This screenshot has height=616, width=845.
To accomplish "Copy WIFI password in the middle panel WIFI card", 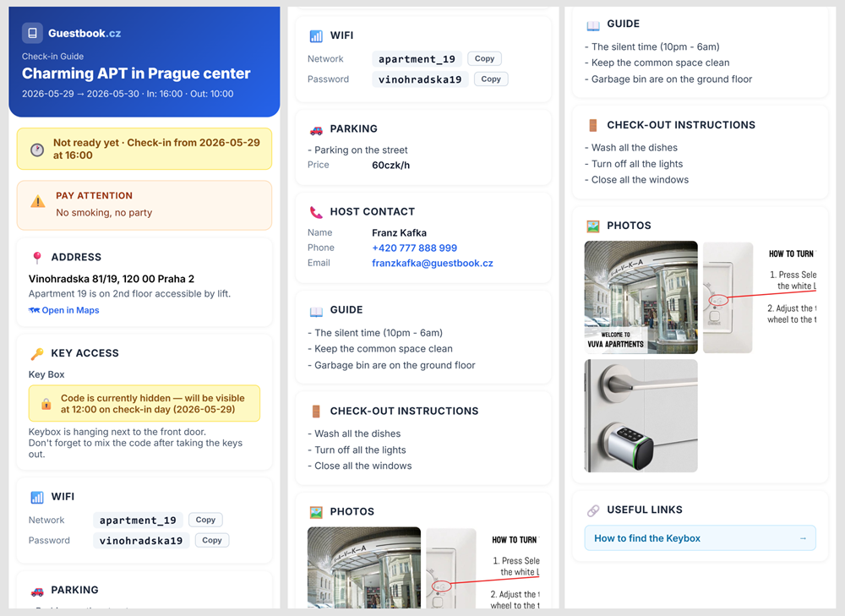I will [491, 79].
